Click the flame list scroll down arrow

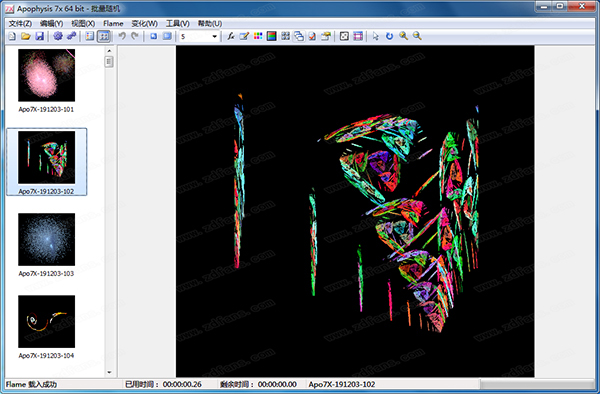point(109,372)
